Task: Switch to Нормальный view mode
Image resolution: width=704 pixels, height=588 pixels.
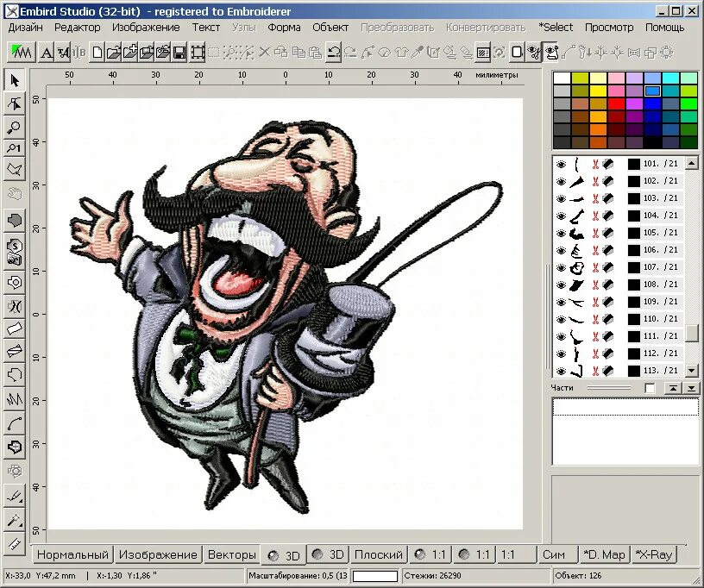Action: tap(72, 555)
